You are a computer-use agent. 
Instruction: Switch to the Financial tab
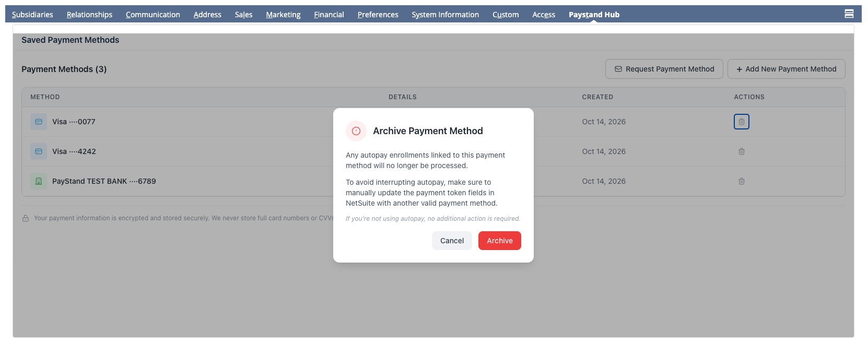pos(329,15)
